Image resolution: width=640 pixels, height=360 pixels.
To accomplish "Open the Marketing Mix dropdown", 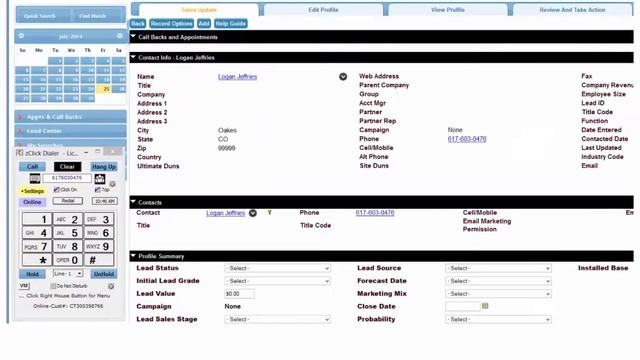I will pyautogui.click(x=498, y=293).
